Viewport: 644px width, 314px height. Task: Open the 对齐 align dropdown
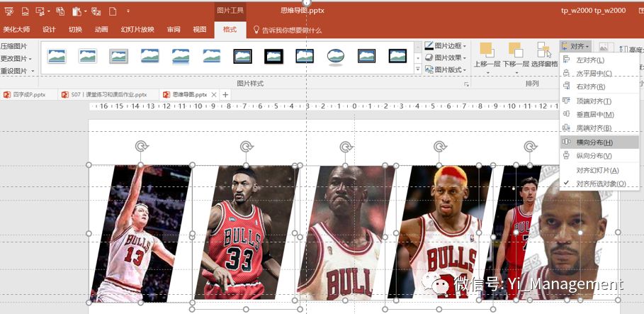click(575, 47)
